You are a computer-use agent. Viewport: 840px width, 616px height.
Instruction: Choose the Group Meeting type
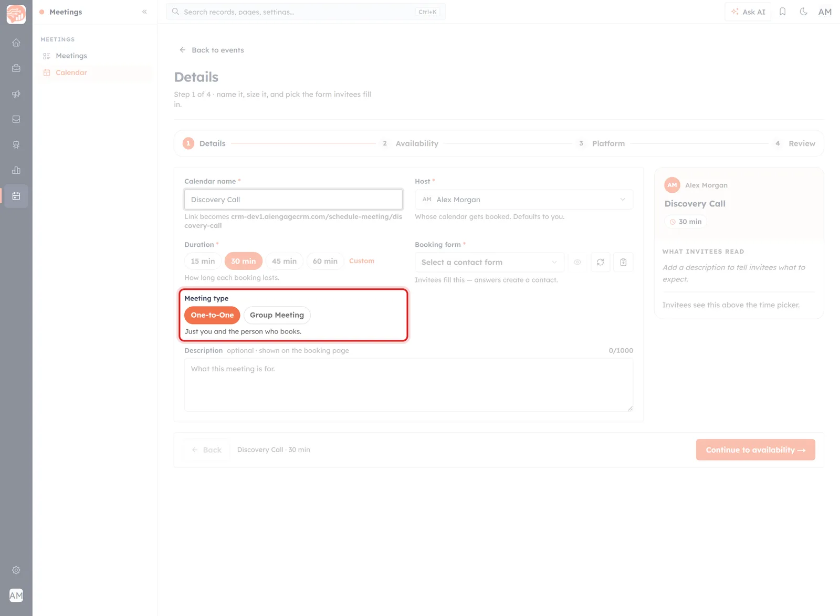tap(277, 315)
